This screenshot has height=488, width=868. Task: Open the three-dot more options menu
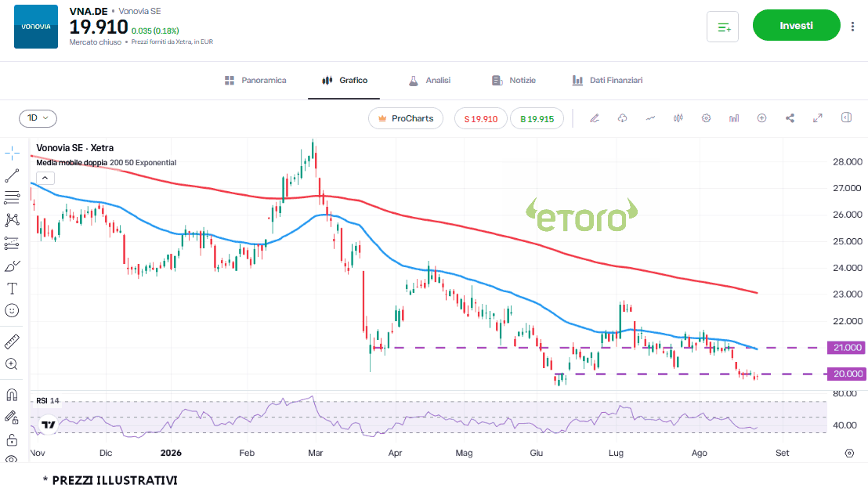852,26
